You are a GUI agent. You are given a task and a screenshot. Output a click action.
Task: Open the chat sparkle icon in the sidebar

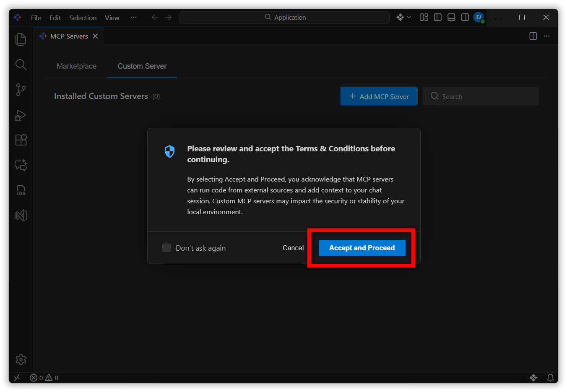click(x=21, y=165)
